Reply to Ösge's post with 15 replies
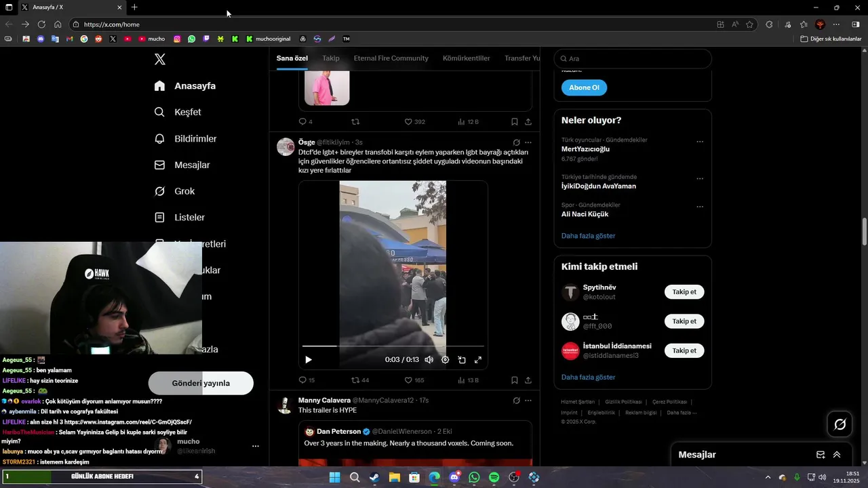The width and height of the screenshot is (868, 488). [x=307, y=380]
